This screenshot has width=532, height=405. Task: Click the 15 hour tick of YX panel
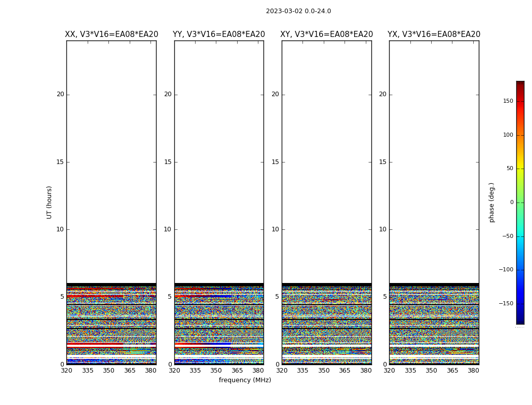point(383,162)
